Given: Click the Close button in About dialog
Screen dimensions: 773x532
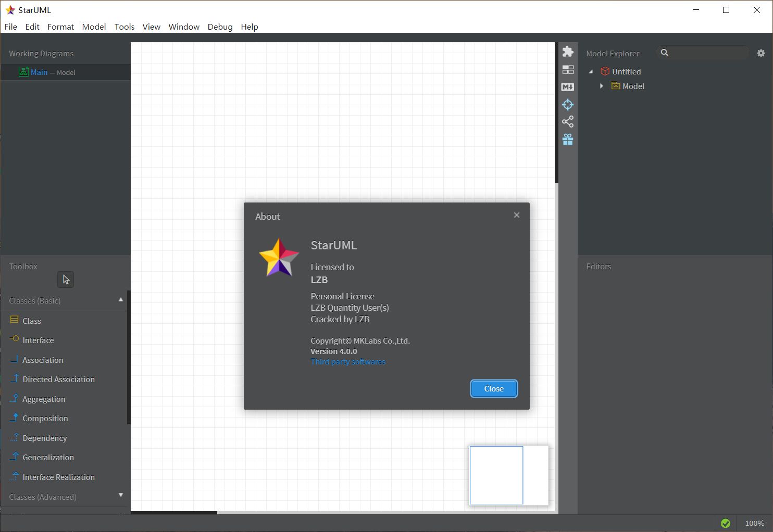Looking at the screenshot, I should point(494,389).
